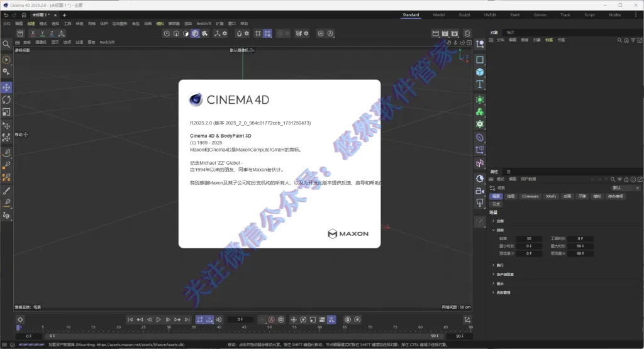Select the Move tool in left palette
The image size is (644, 349).
(6, 87)
